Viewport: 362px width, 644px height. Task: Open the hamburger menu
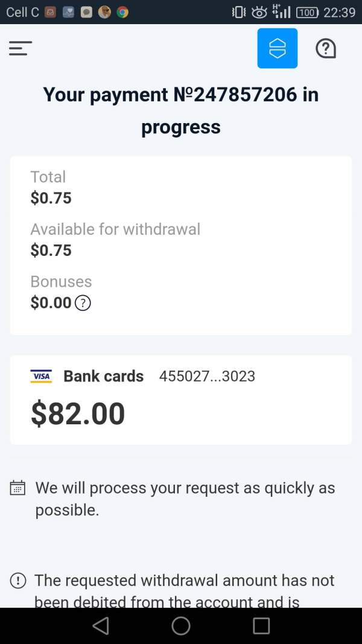21,48
